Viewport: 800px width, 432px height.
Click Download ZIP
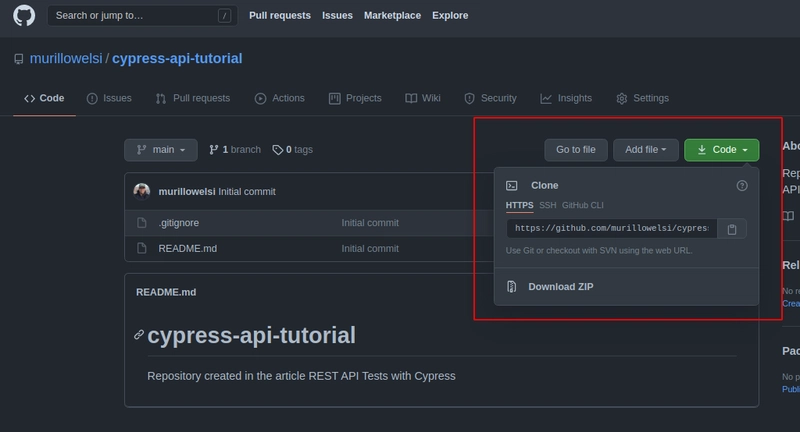click(x=561, y=287)
